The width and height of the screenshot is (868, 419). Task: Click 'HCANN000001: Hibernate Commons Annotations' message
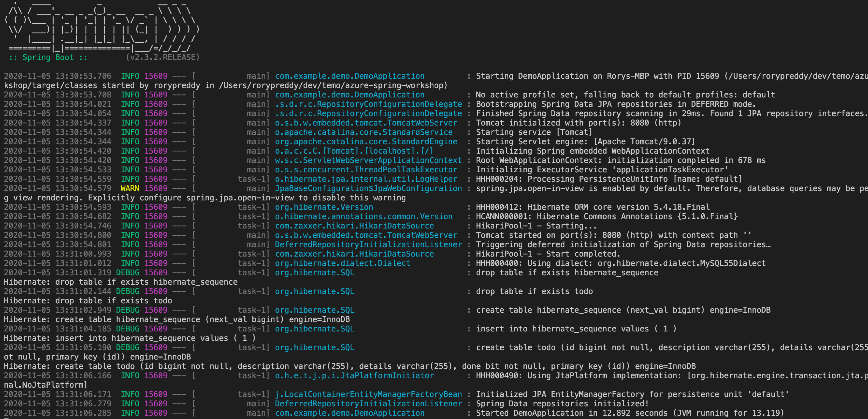607,216
